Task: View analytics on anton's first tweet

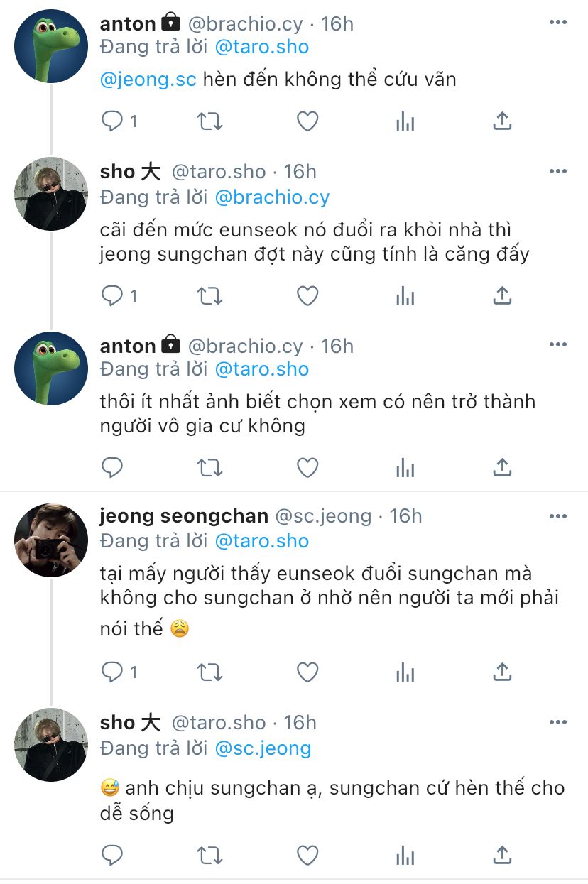Action: point(405,121)
